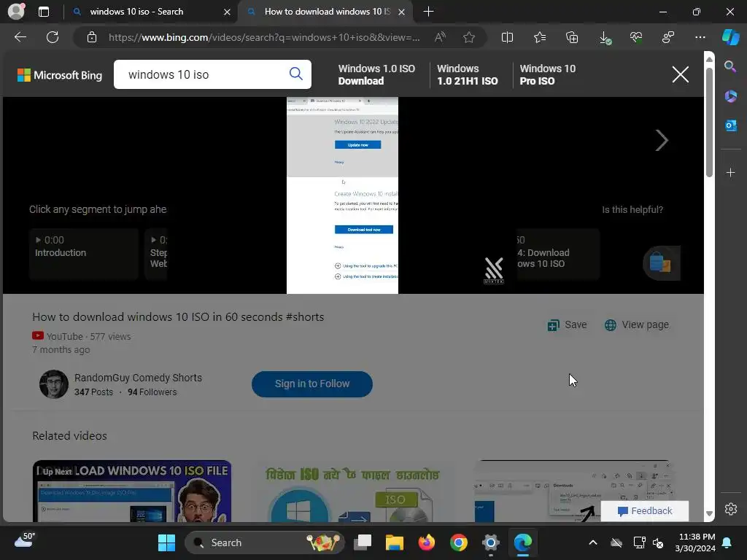Viewport: 747px width, 560px height.
Task: Open split screen view
Action: click(508, 37)
